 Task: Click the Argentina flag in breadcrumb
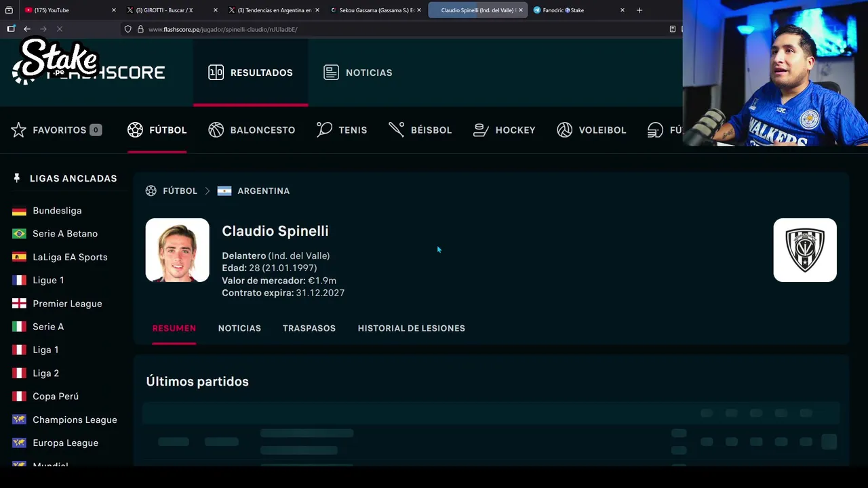[x=224, y=191]
